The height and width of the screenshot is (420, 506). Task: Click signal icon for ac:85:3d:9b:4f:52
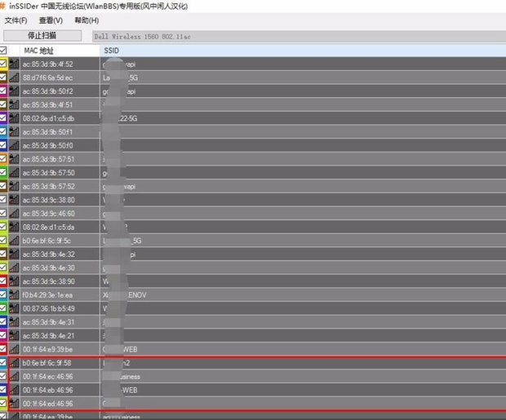point(14,64)
